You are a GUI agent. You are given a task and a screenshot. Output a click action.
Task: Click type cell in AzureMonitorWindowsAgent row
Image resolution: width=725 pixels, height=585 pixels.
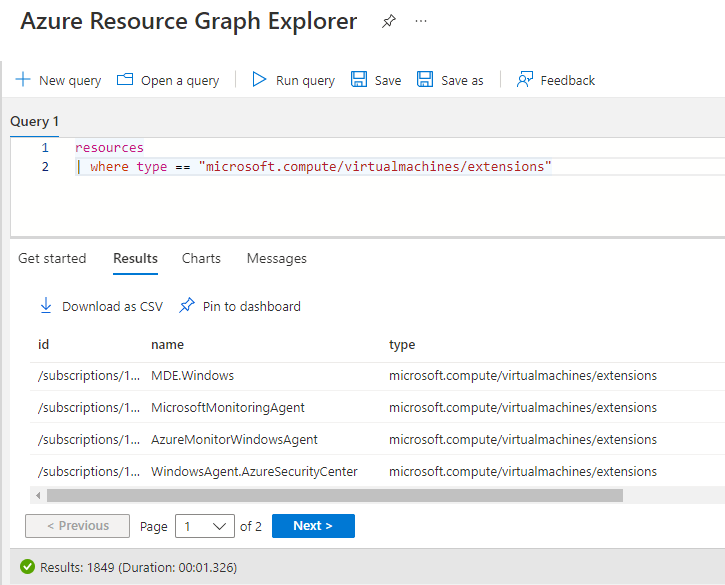coord(522,439)
